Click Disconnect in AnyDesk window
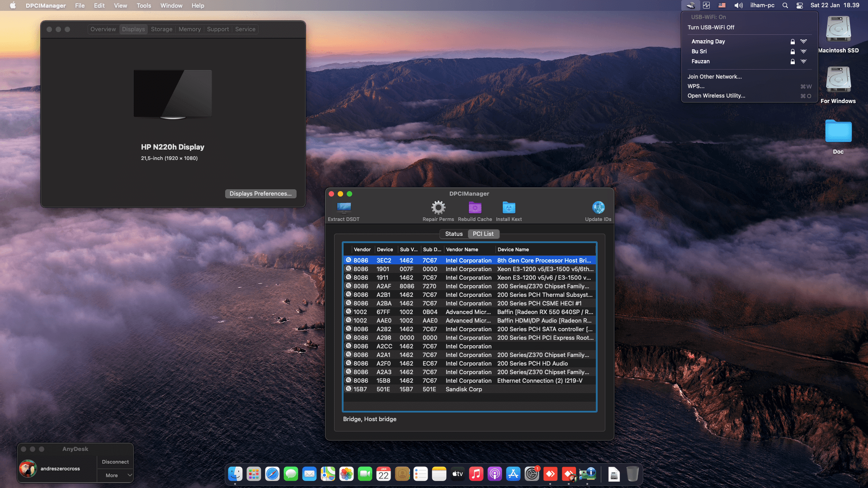Viewport: 868px width, 488px height. (x=115, y=462)
